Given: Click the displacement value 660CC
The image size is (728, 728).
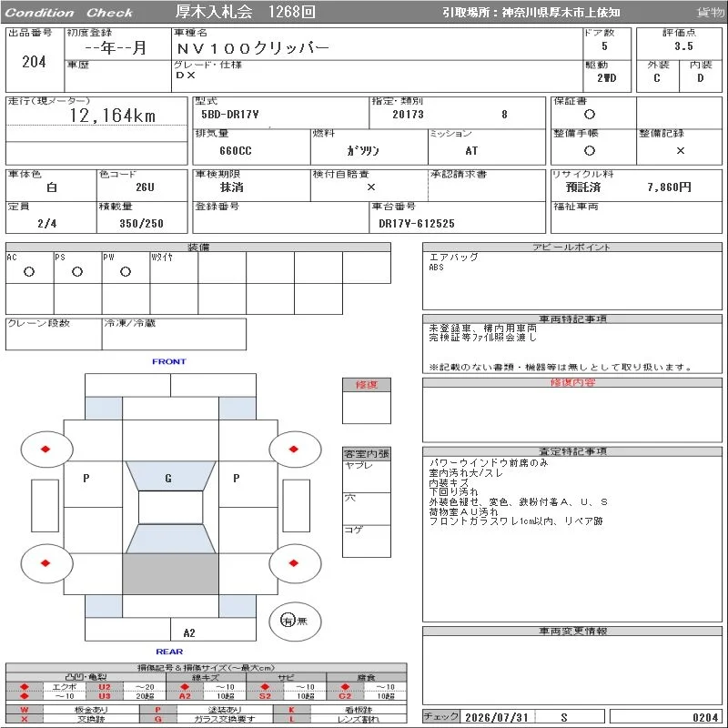Looking at the screenshot, I should coord(236,150).
